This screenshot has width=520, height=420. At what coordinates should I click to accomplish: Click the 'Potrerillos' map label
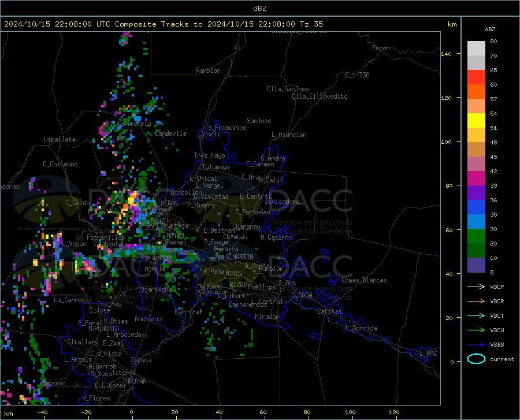[x=106, y=237]
